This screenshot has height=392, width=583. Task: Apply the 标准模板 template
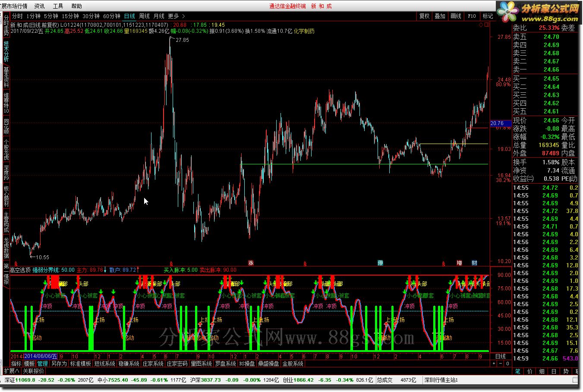pos(81,364)
